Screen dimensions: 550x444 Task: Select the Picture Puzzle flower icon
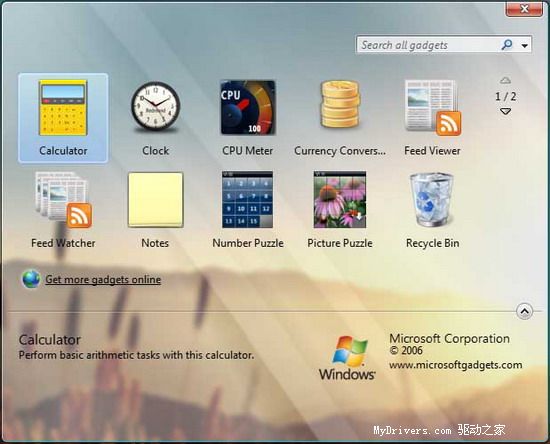340,199
